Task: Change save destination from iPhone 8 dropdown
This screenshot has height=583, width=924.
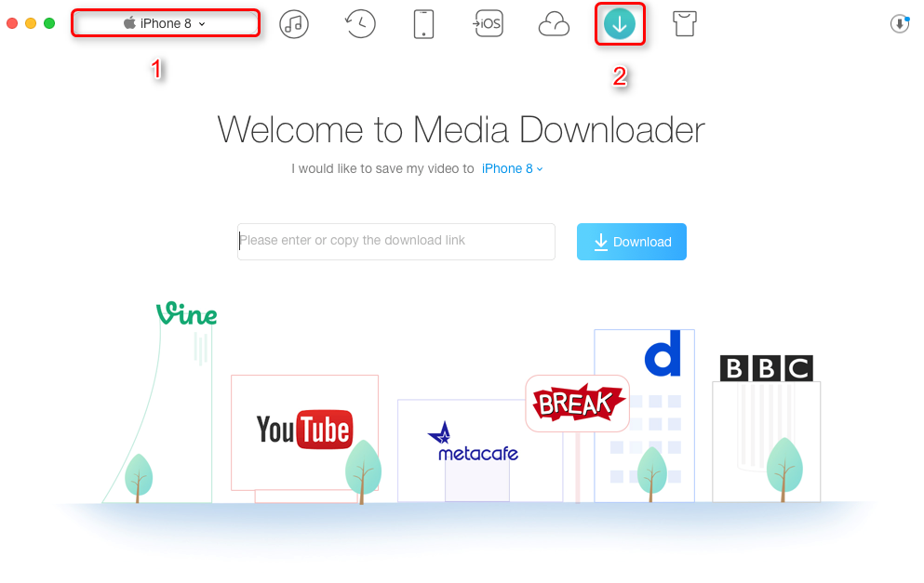Action: [x=512, y=168]
